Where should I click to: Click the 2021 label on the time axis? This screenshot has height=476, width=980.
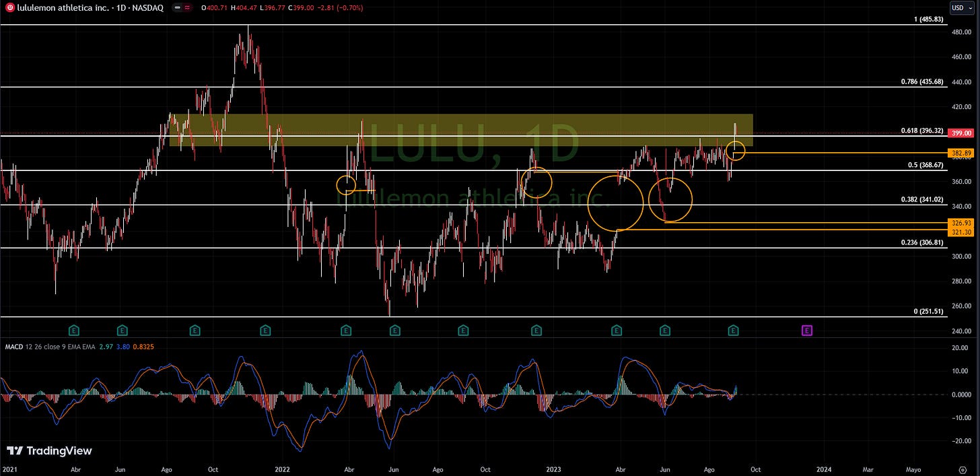pos(9,469)
